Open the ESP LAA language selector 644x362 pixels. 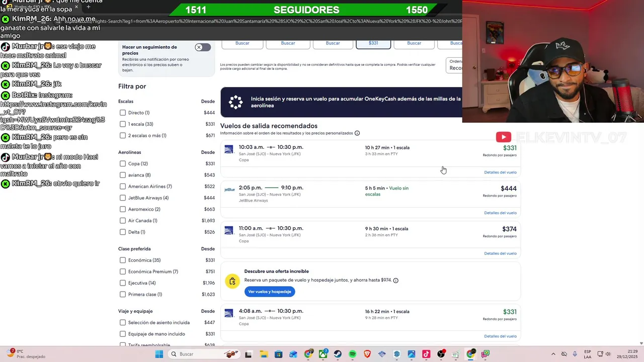coord(588,354)
